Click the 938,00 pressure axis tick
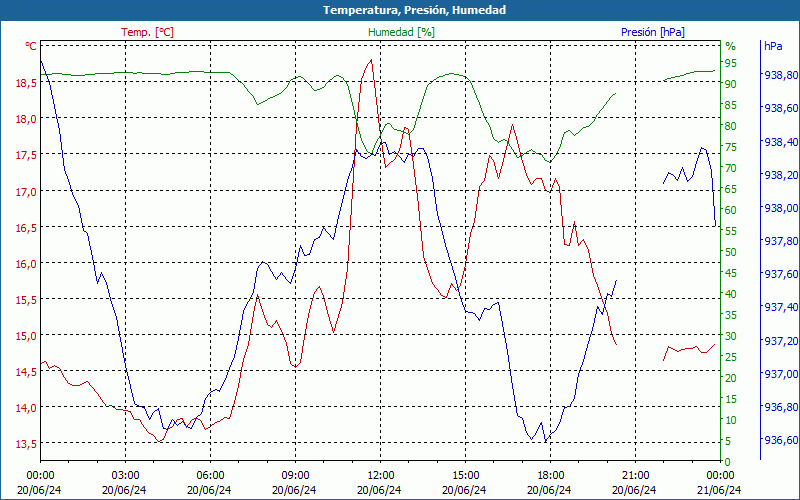 781,208
